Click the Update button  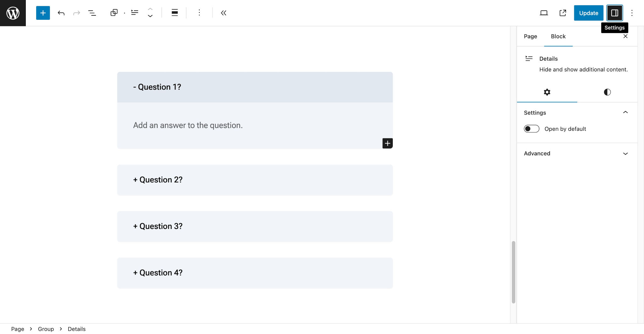point(589,13)
